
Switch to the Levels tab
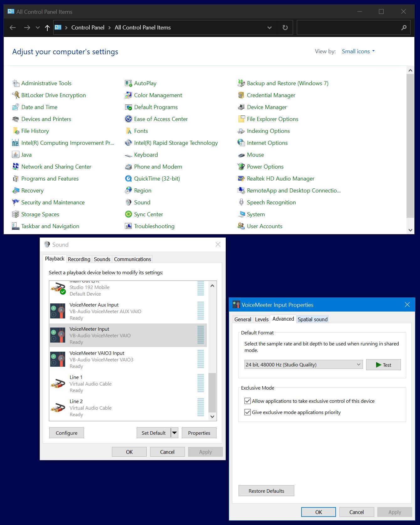tap(262, 319)
